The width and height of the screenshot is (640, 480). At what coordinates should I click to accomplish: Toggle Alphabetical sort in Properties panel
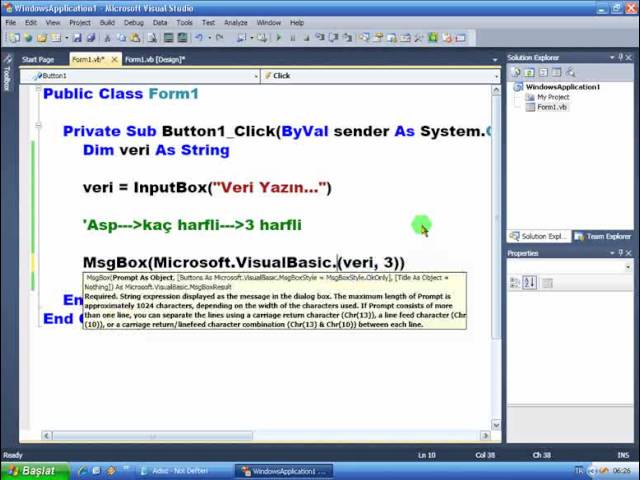(529, 283)
